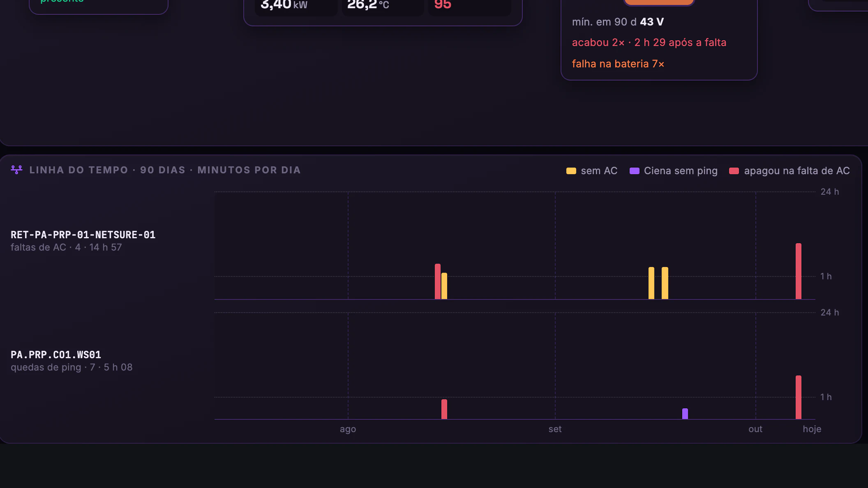Click the PA.PRP.C01.WS01 row title

tap(56, 355)
